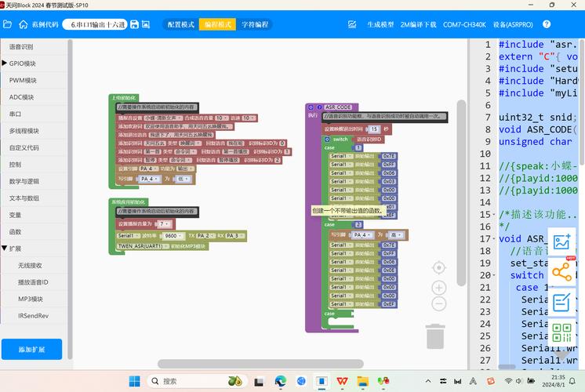
Task: Open the notification bell in tray
Action: [x=572, y=381]
